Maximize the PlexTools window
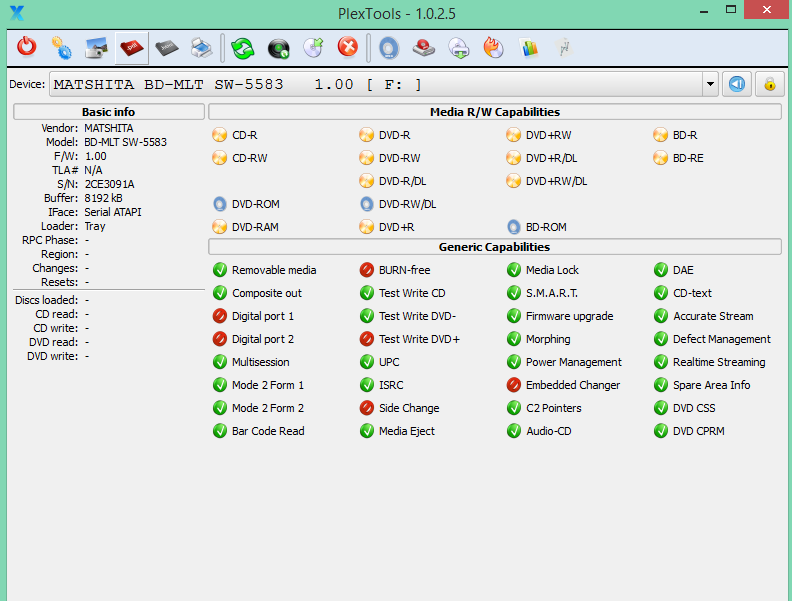Screen dimensions: 792x601 tap(731, 10)
